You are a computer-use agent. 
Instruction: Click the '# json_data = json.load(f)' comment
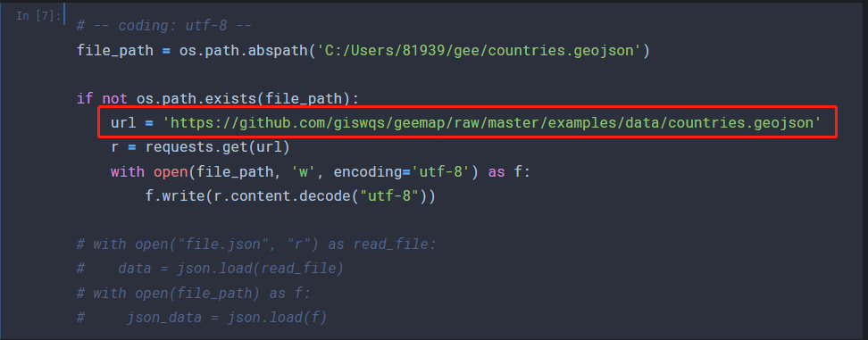click(x=202, y=318)
